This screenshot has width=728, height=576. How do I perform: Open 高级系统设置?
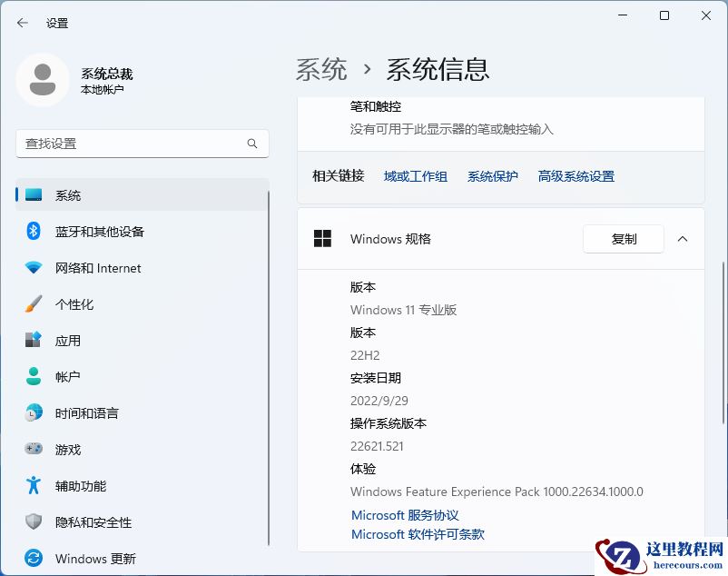pos(576,176)
